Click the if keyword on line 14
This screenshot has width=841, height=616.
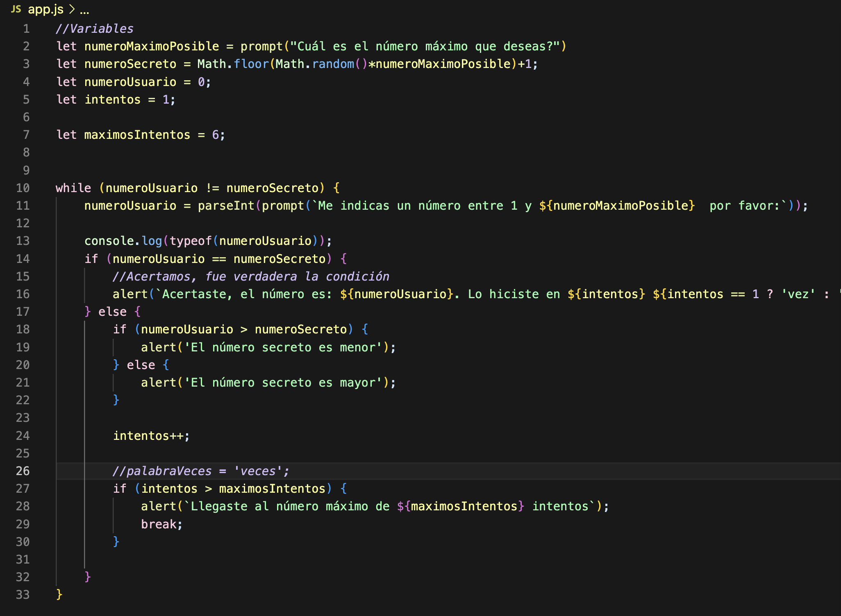(91, 259)
